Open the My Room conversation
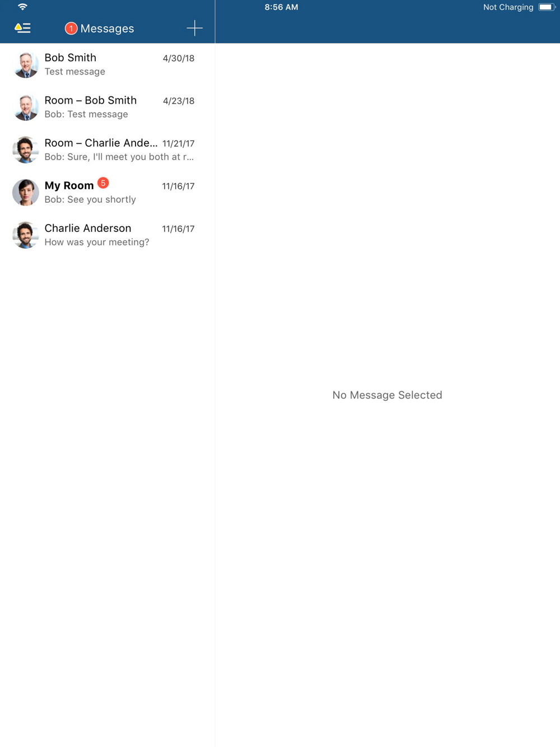The height and width of the screenshot is (747, 560). pos(108,193)
